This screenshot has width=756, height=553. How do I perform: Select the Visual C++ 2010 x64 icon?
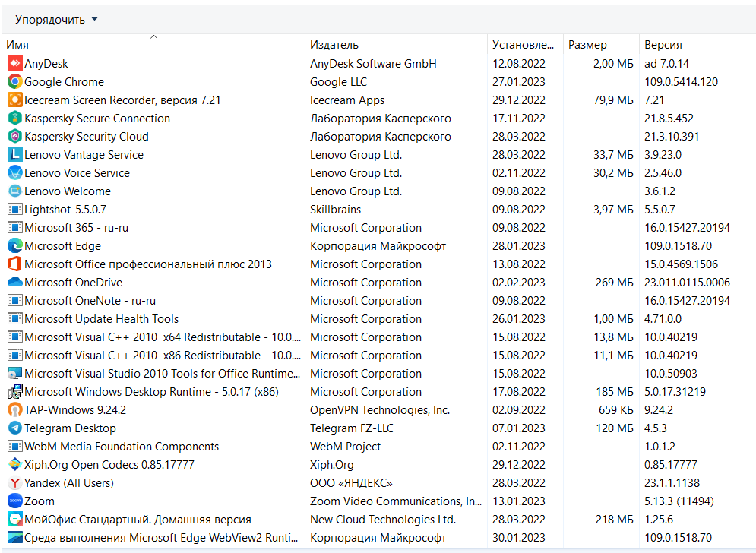(15, 337)
